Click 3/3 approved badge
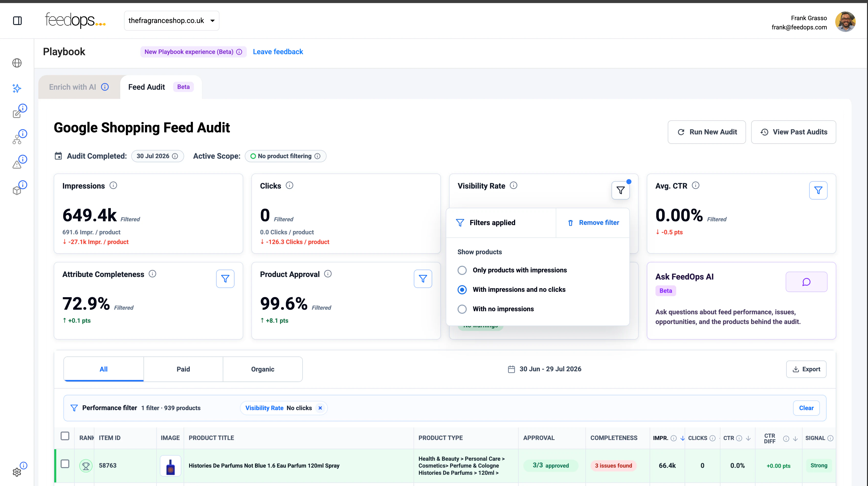The height and width of the screenshot is (486, 868). pos(551,466)
